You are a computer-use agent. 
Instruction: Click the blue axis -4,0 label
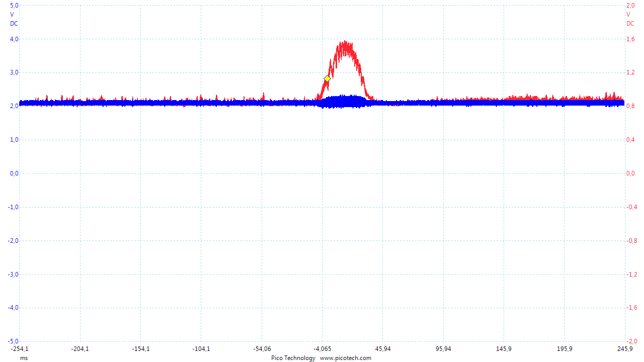[13, 308]
